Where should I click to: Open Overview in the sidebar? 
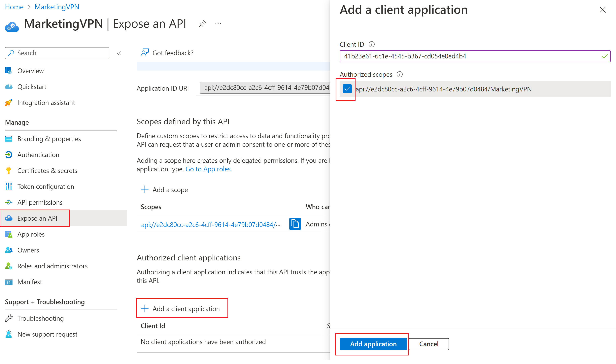(30, 71)
